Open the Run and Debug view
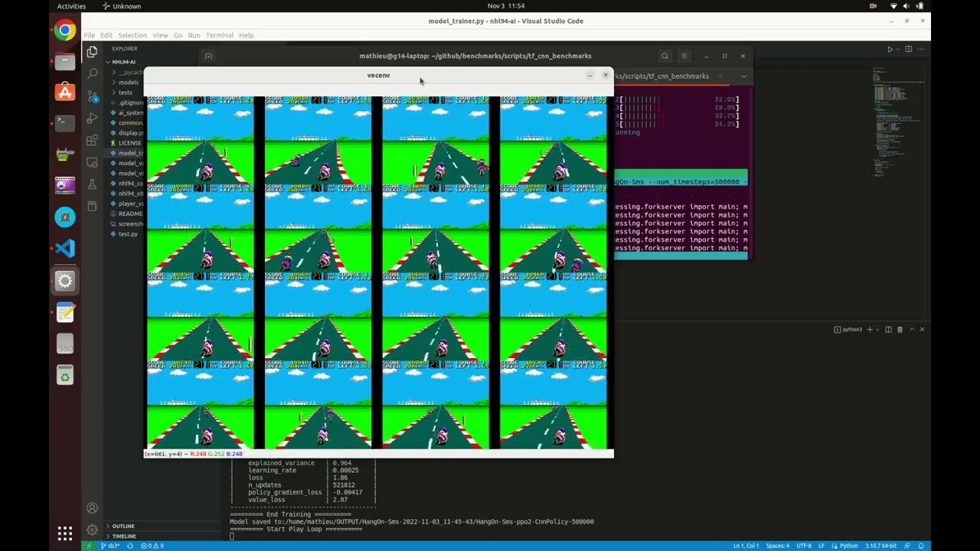Viewport: 980px width, 551px height. (92, 118)
